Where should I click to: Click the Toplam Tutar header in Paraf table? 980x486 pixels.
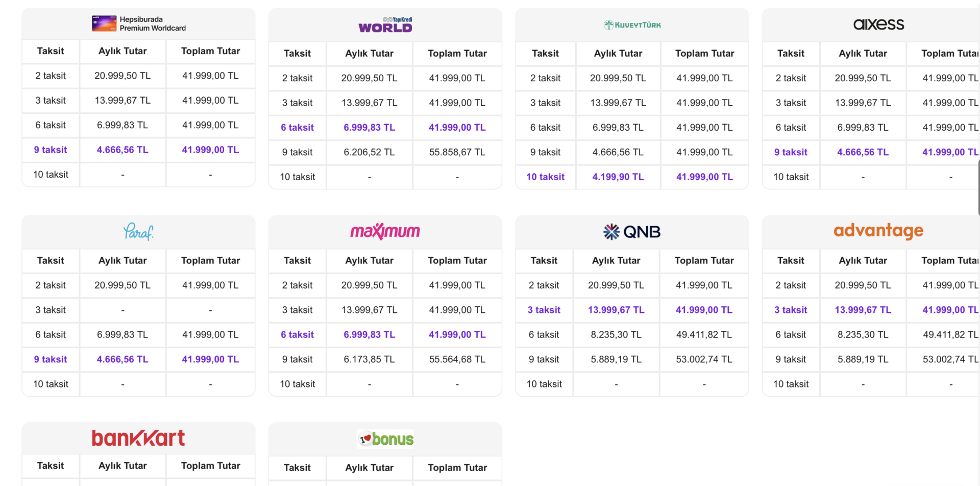210,260
